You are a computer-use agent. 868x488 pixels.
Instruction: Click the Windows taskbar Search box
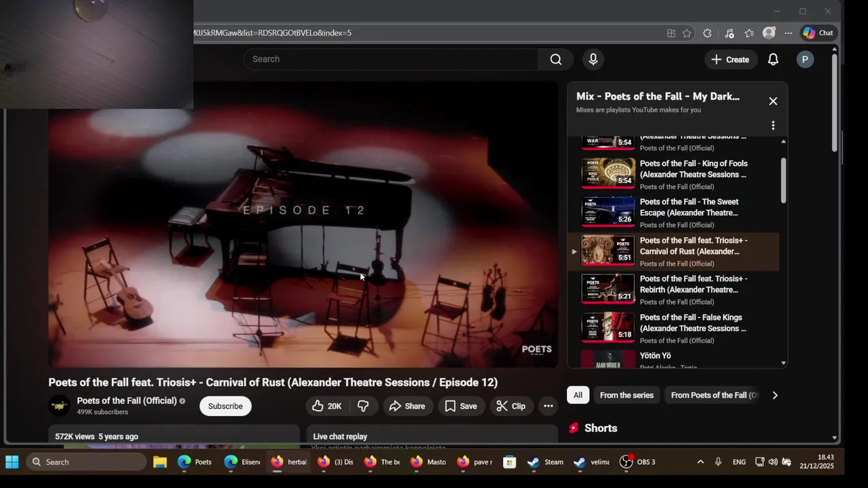coord(86,462)
